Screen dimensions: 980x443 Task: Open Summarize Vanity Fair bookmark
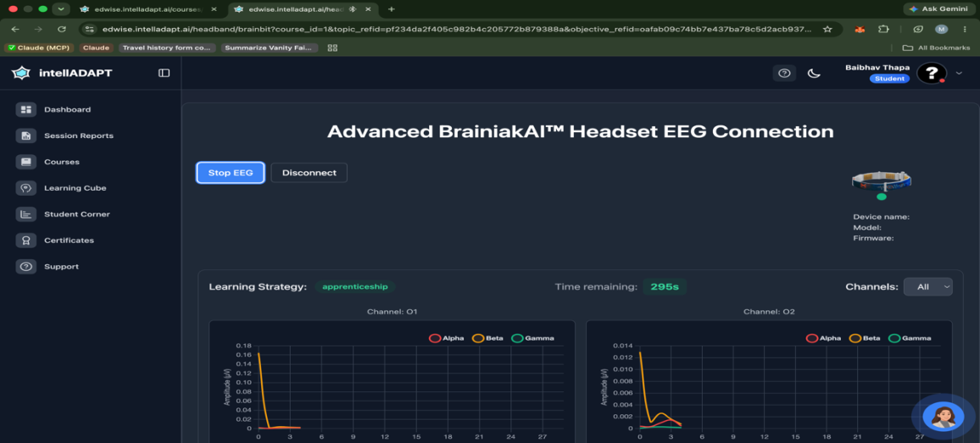(x=270, y=47)
